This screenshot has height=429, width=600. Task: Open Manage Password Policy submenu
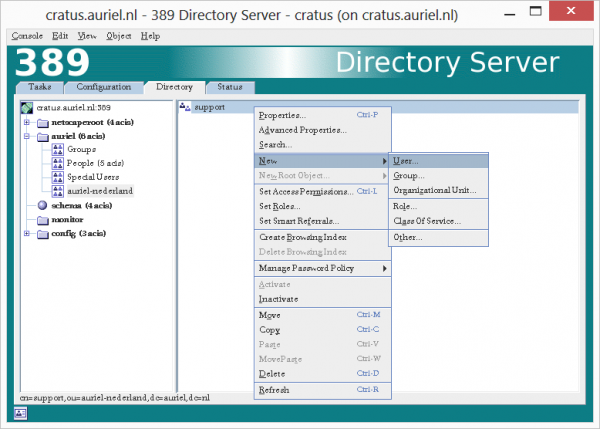(309, 268)
